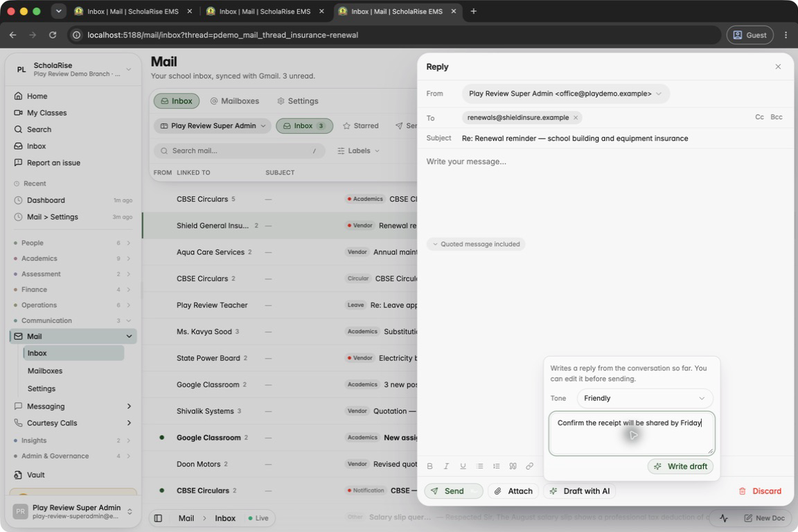Expand the Finance group
The width and height of the screenshot is (798, 532).
tap(73, 290)
